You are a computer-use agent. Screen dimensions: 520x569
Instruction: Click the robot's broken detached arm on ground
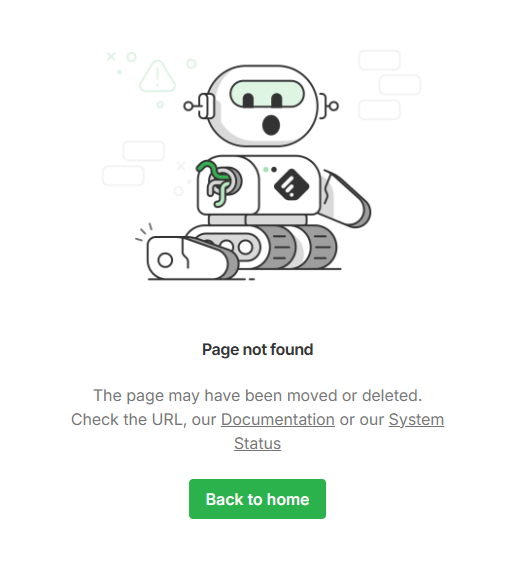point(192,258)
